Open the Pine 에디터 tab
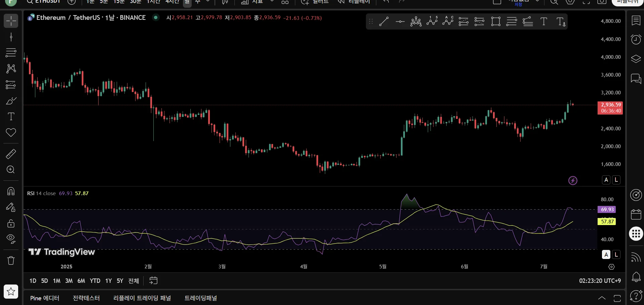Viewport: 644px width, 305px height. pyautogui.click(x=45, y=298)
